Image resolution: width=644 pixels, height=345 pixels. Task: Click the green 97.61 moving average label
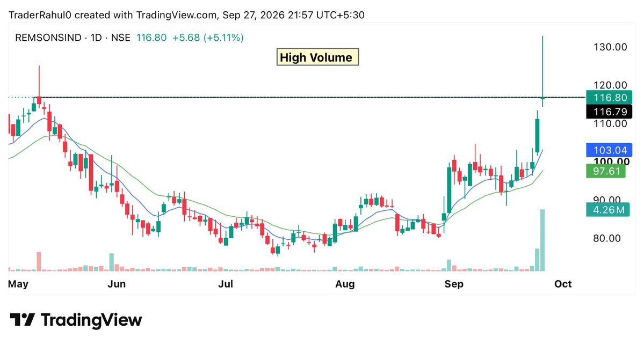(x=606, y=171)
